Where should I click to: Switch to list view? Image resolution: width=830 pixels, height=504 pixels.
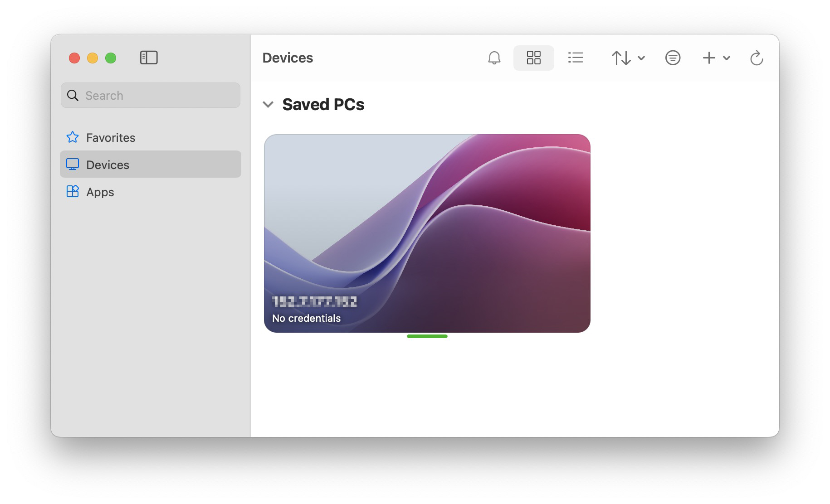coord(576,58)
